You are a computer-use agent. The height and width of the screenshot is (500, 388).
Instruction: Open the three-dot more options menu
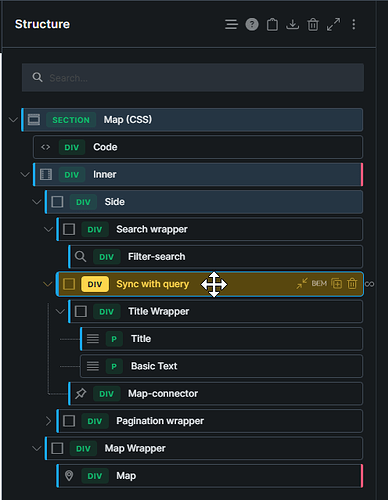[354, 24]
